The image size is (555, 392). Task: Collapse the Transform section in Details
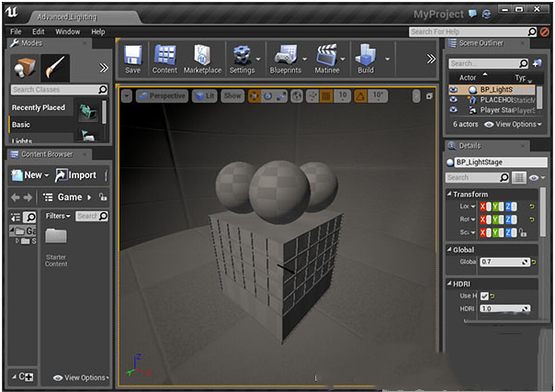[449, 194]
